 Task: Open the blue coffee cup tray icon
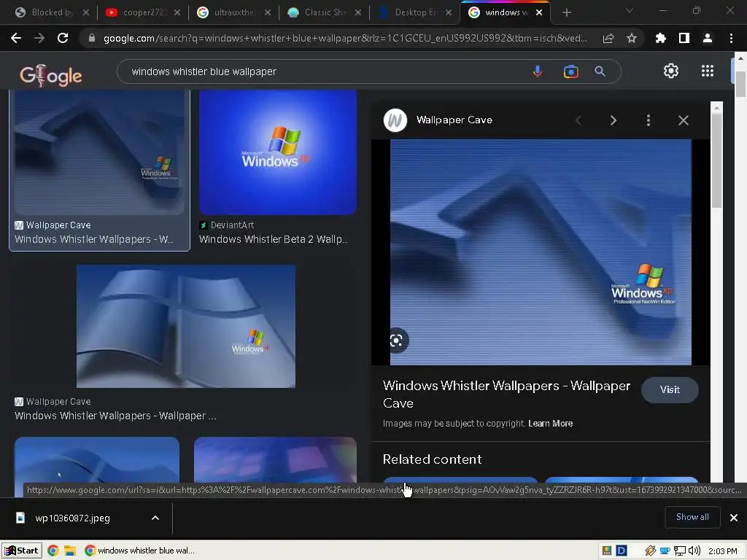tap(665, 551)
